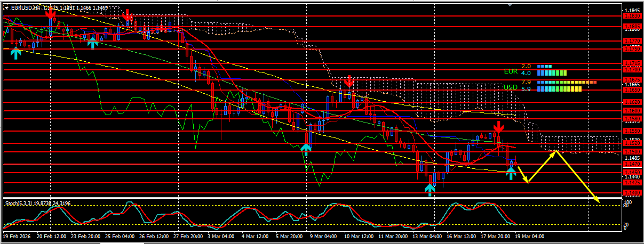Select the cyan buy arrow below the 13 Mar low
Screen dimensions: 644x244
[430, 189]
